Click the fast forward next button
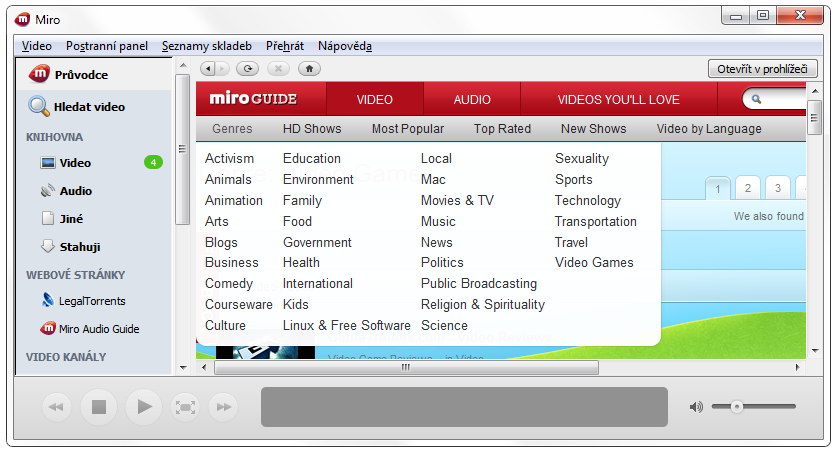The width and height of the screenshot is (834, 450). (223, 407)
